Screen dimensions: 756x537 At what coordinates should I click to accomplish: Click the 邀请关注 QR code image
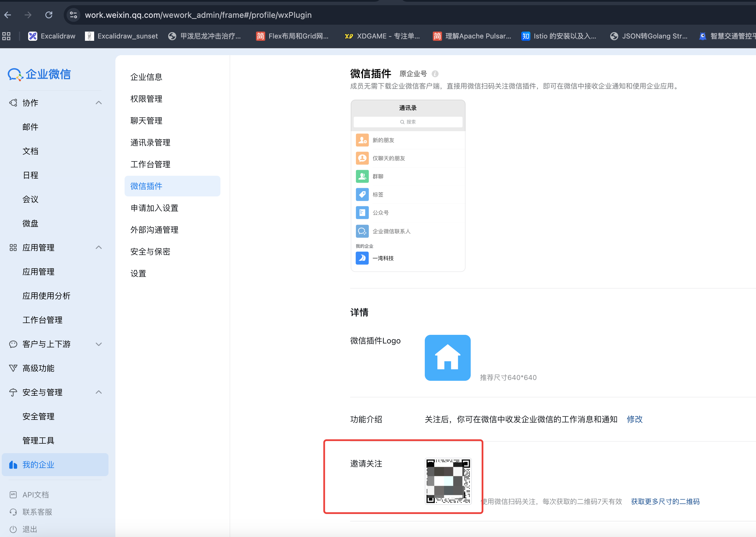[x=448, y=482]
